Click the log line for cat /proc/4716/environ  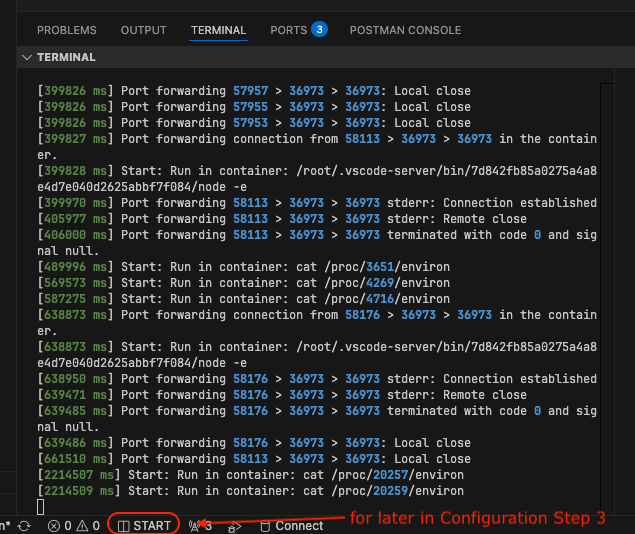[x=243, y=299]
